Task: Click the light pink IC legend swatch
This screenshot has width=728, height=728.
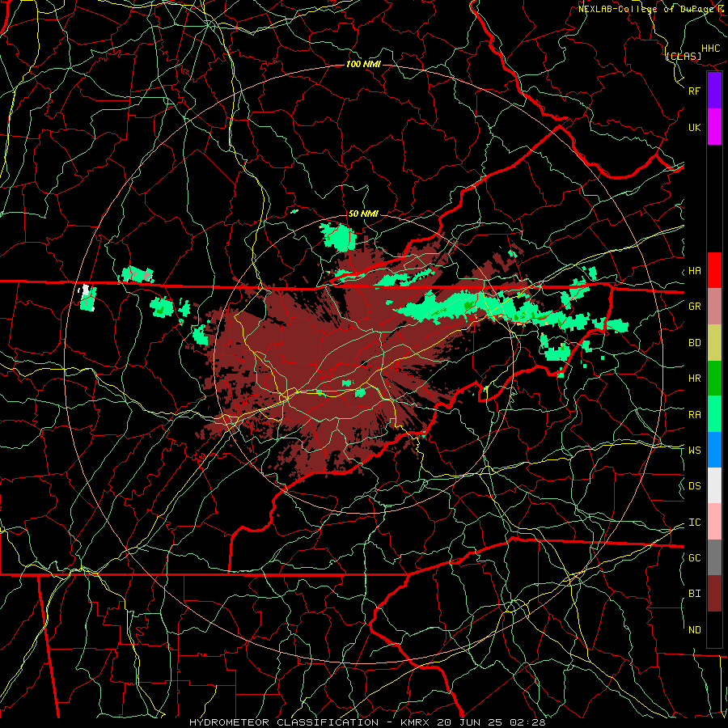Action: (714, 522)
